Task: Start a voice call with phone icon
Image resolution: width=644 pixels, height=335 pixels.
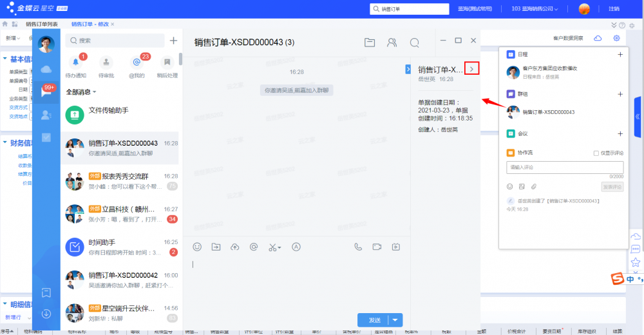Action: 358,247
